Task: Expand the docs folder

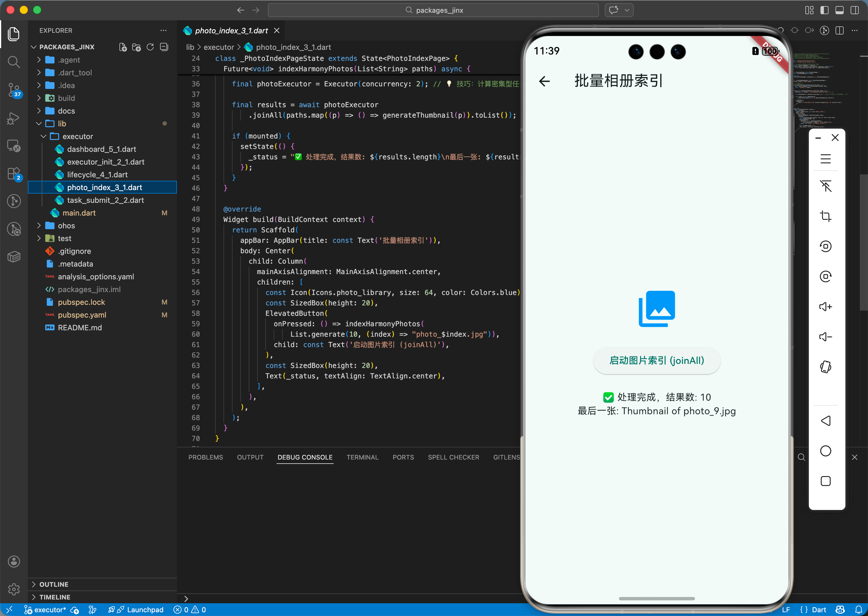Action: coord(66,111)
